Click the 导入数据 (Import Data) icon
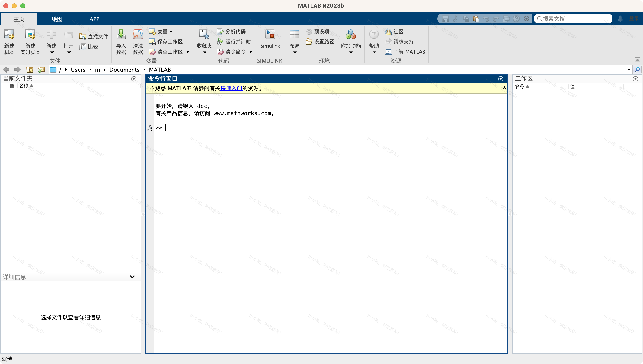Image resolution: width=643 pixels, height=364 pixels. click(121, 41)
